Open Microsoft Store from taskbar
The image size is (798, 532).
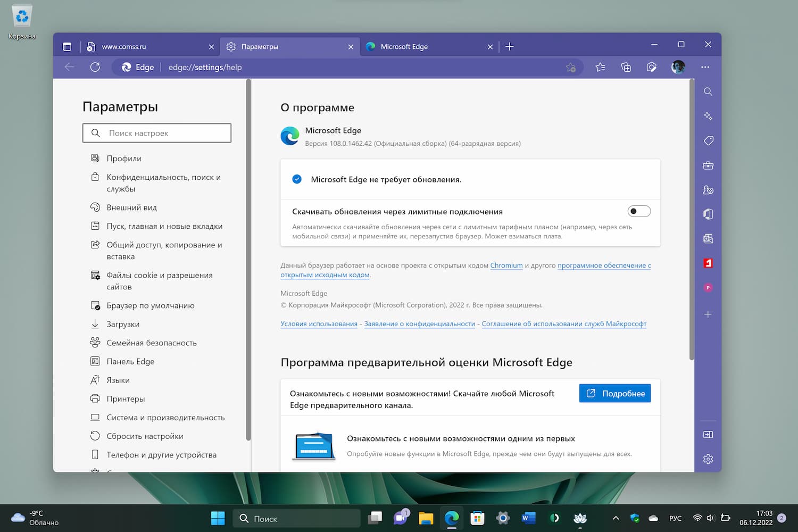[x=478, y=518]
